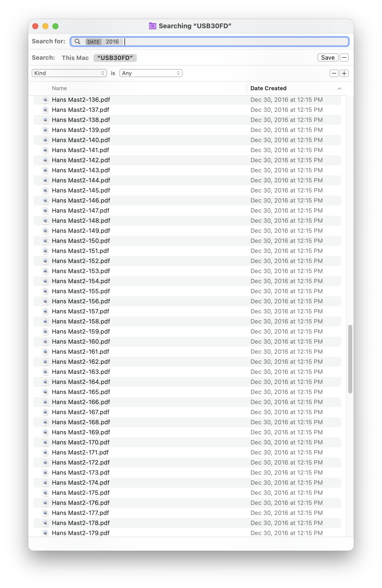Toggle sort order via the Date Created chevron
Image resolution: width=382 pixels, height=588 pixels.
coord(339,88)
